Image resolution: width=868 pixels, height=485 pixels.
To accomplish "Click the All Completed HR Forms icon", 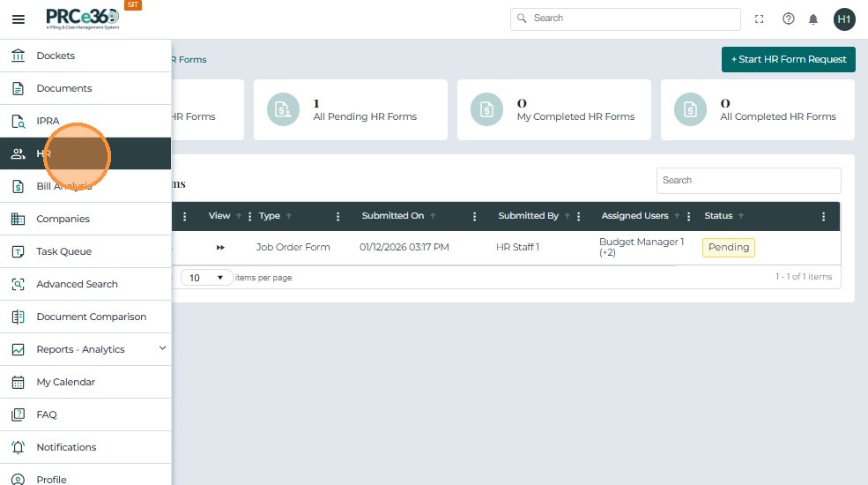I will (690, 109).
